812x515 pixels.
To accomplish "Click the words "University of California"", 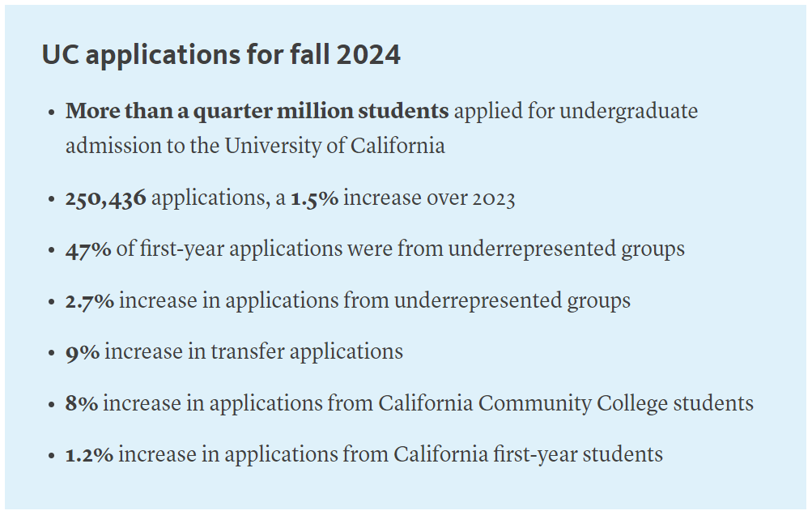I will (x=334, y=146).
